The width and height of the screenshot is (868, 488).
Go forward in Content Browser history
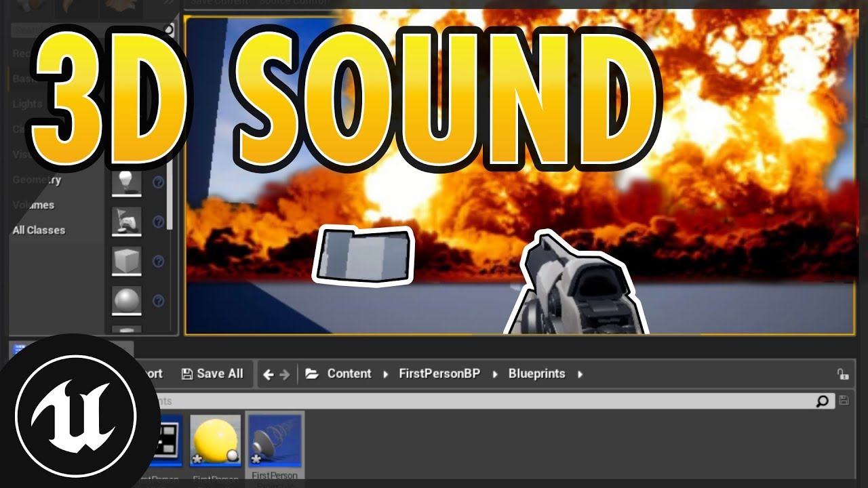285,374
